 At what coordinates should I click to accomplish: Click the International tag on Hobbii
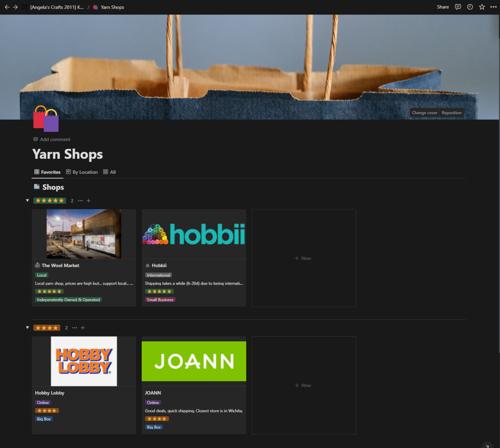(x=159, y=275)
